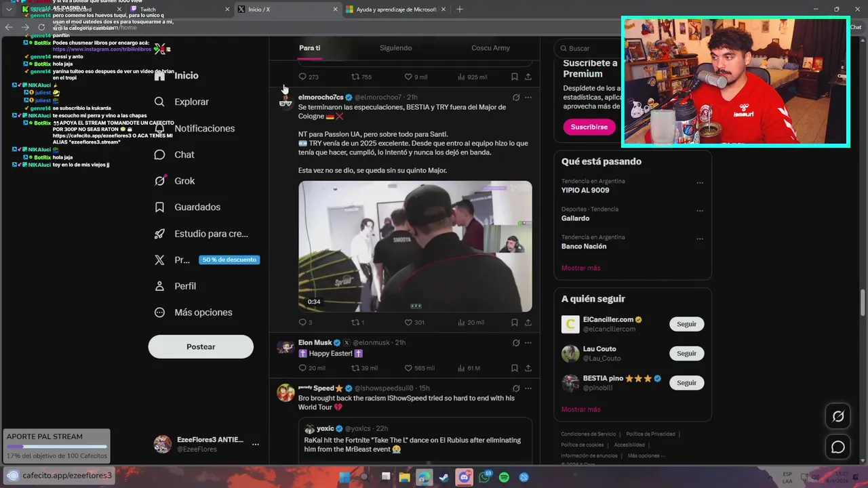The width and height of the screenshot is (868, 488).
Task: Play the video in elmorocho7cs post
Action: 415,246
